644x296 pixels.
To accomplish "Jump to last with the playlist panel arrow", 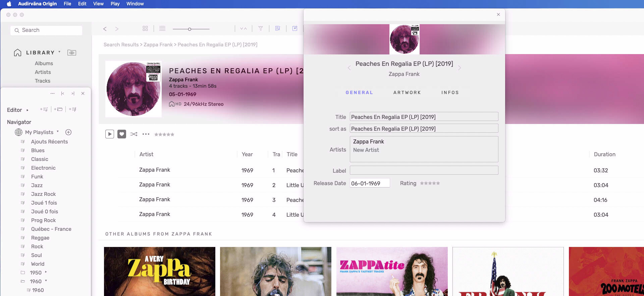I will tap(73, 93).
